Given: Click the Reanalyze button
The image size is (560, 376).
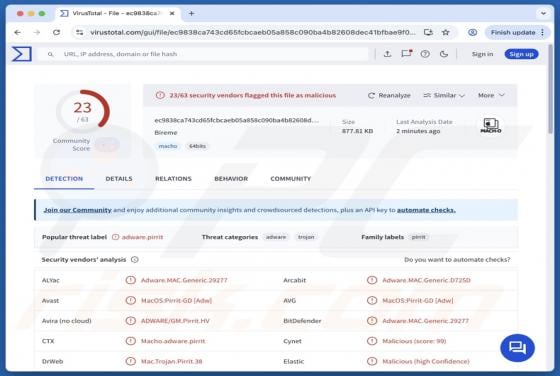Looking at the screenshot, I should pos(389,95).
